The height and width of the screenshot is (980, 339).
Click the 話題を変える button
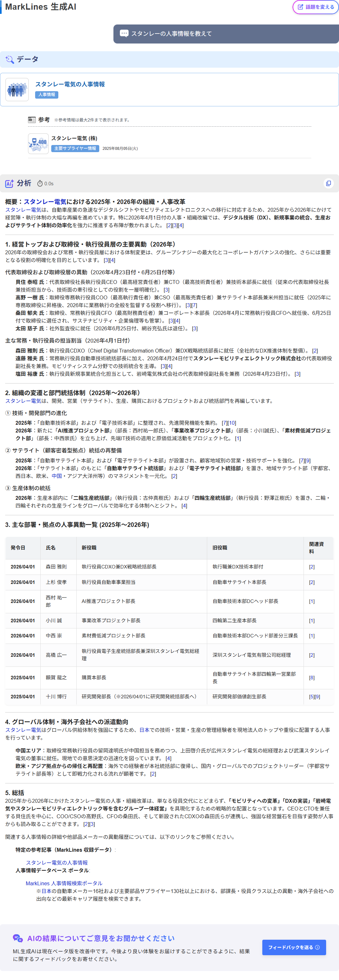click(315, 7)
